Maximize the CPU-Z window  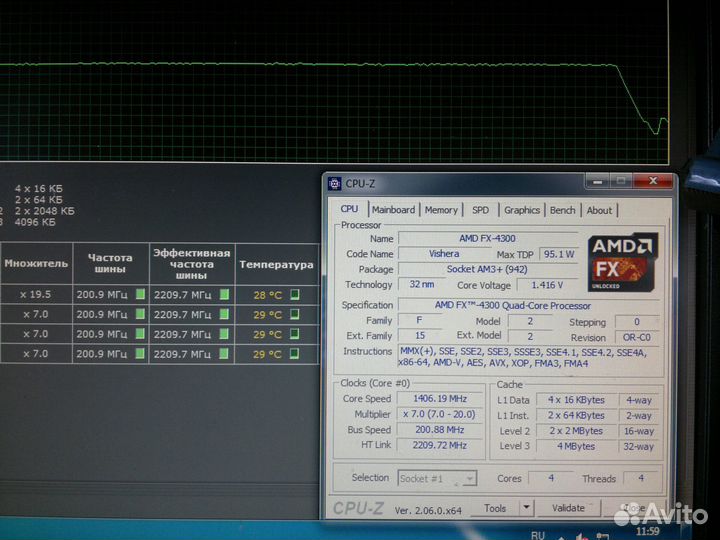click(621, 180)
